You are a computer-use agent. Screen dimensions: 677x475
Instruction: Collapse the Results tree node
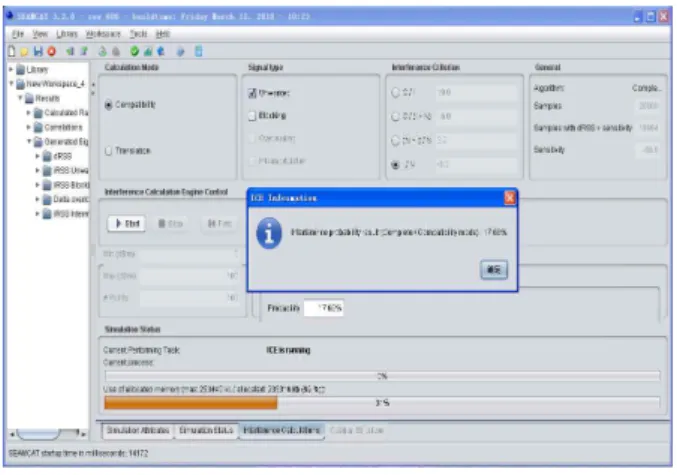(x=20, y=98)
